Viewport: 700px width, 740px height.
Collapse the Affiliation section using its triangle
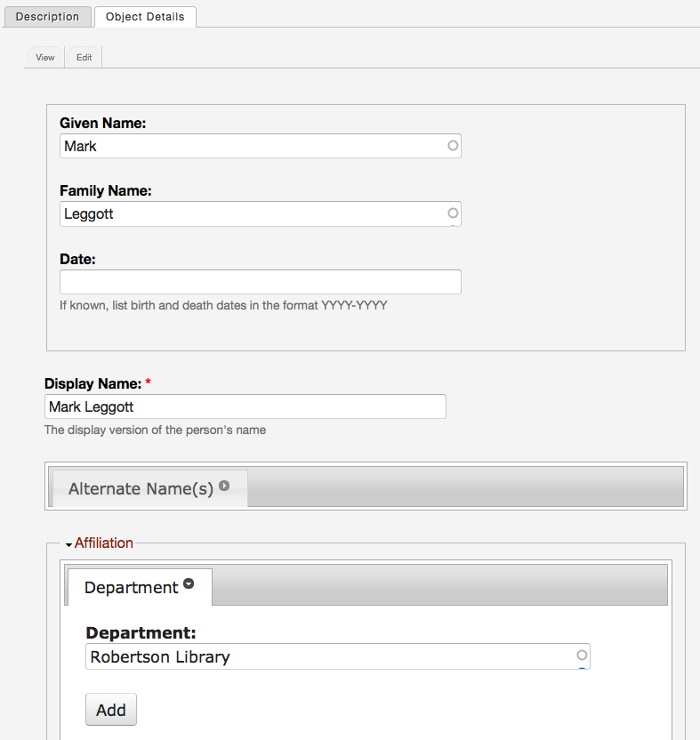pyautogui.click(x=68, y=544)
